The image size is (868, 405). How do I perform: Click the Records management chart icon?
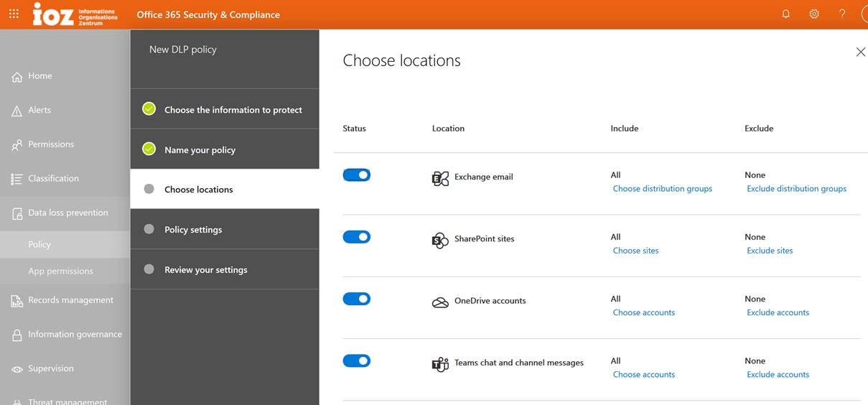17,301
